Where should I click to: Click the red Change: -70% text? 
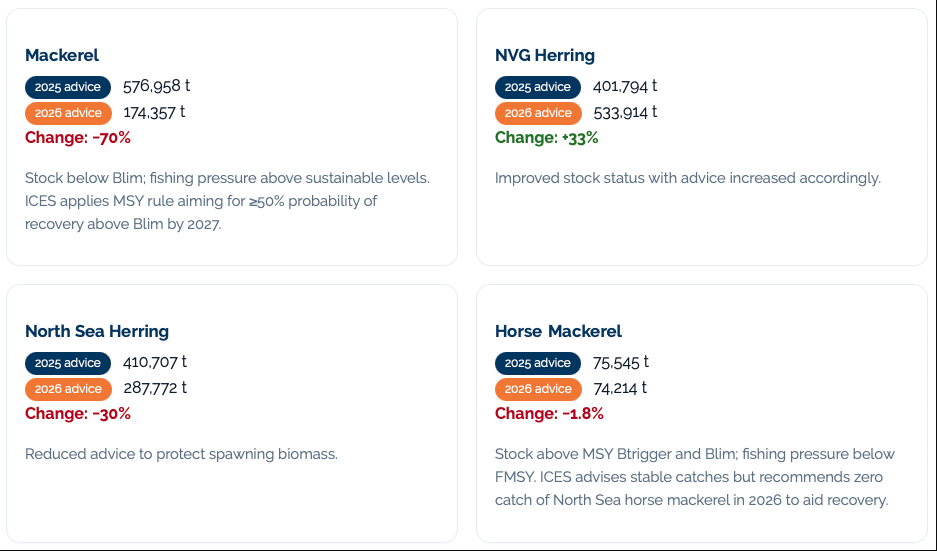[x=78, y=137]
